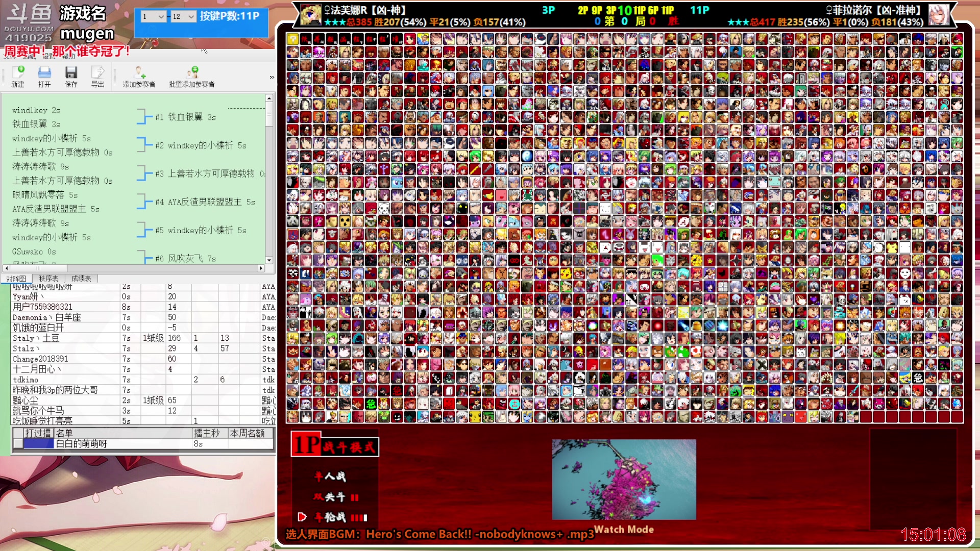Click the blue 打过擂 cell of 白白的萌萌呀

39,444
